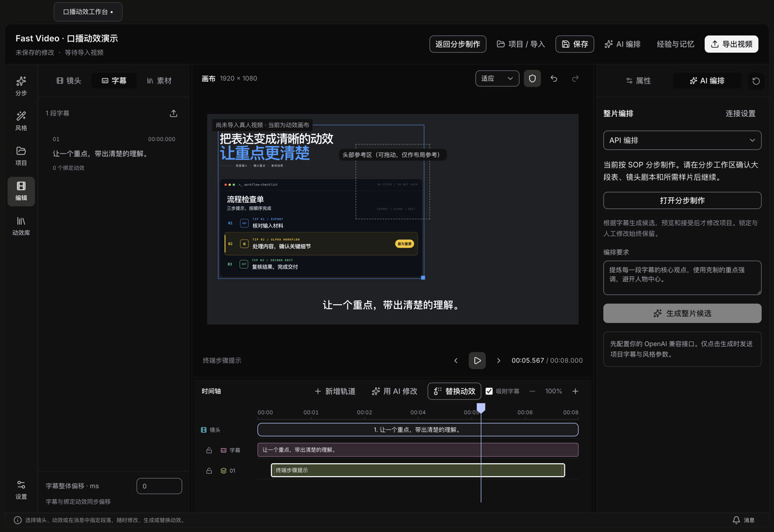
Task: Select the AI 编排 panel tab
Action: [x=707, y=81]
